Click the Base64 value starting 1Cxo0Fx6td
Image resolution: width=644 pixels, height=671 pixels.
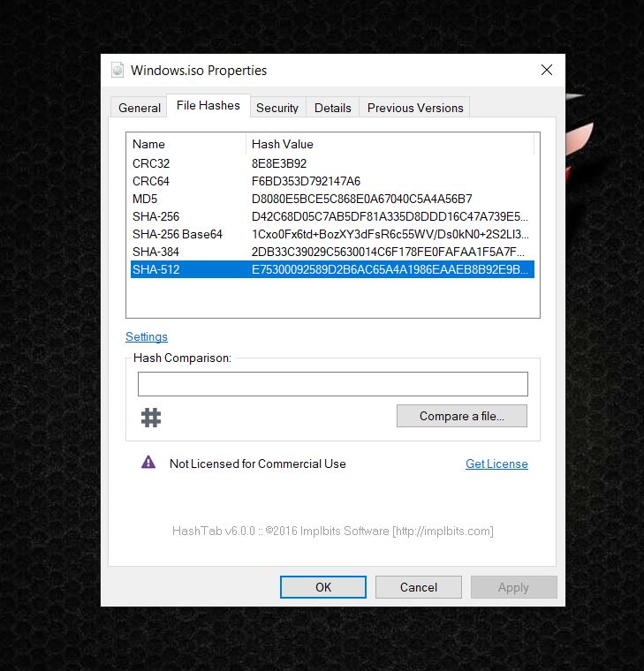point(390,234)
